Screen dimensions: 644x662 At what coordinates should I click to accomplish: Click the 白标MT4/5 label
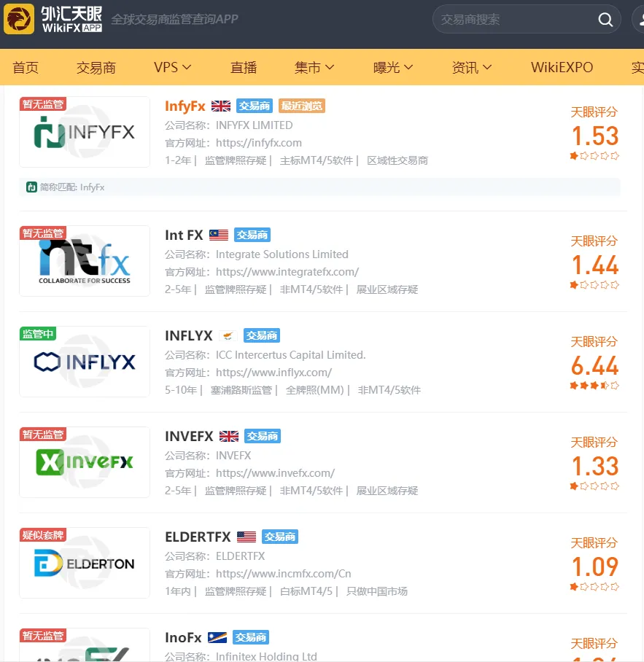pos(306,591)
